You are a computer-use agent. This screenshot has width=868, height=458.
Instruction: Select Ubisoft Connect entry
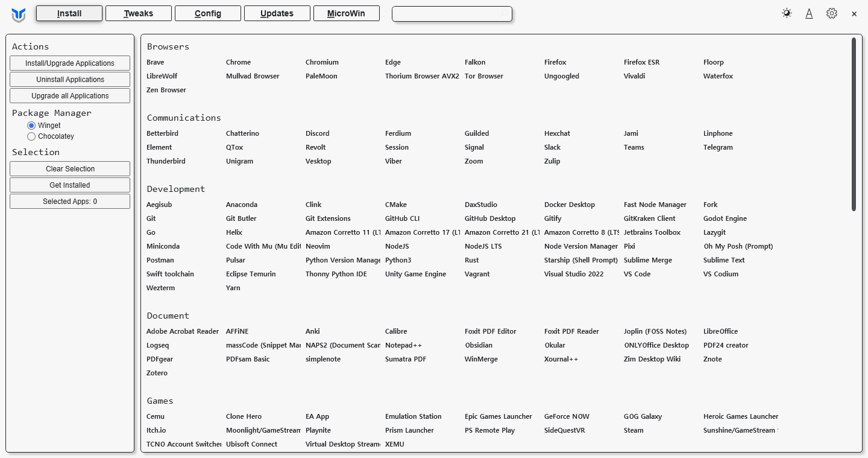pos(251,444)
